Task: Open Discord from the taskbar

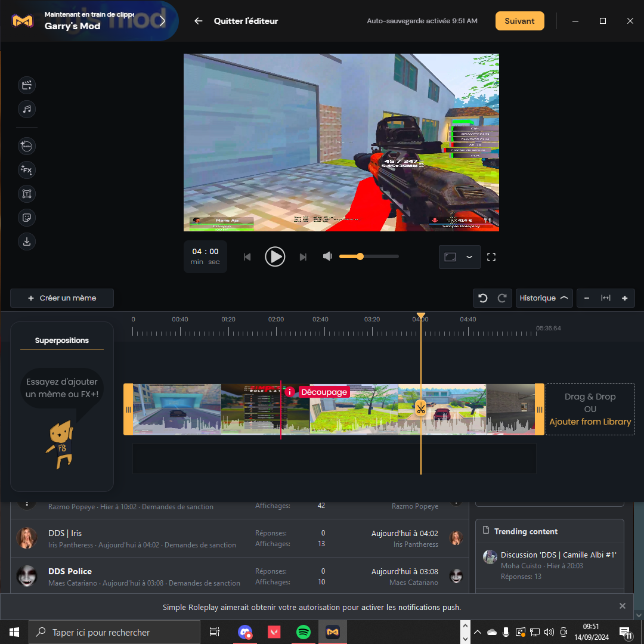Action: tap(245, 632)
